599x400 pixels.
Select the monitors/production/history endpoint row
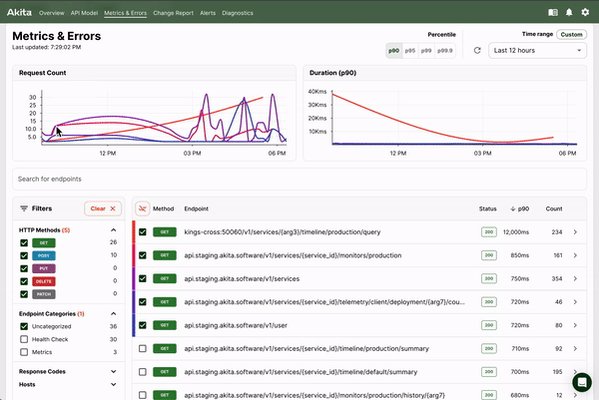142,395
